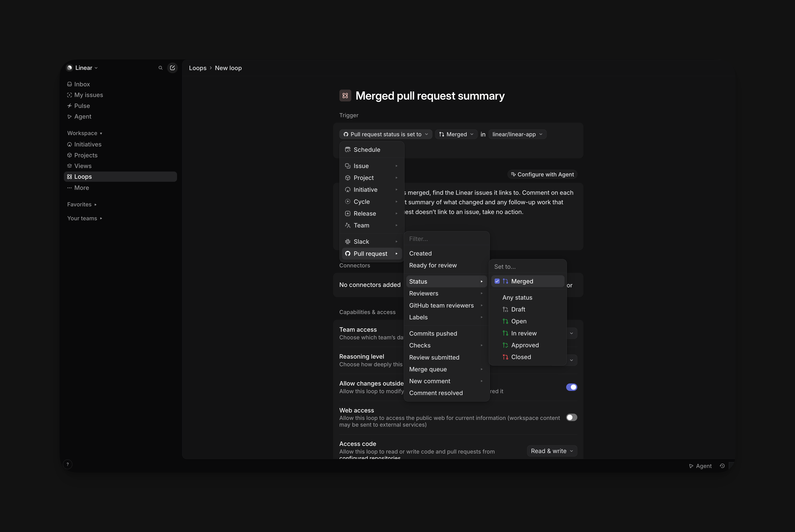Open the Agent page in sidebar
This screenshot has height=532, width=795.
[120, 116]
